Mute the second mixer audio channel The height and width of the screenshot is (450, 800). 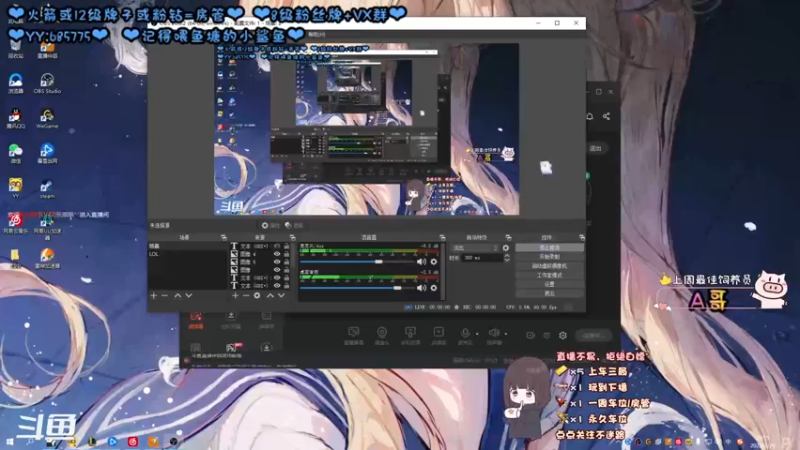[421, 288]
